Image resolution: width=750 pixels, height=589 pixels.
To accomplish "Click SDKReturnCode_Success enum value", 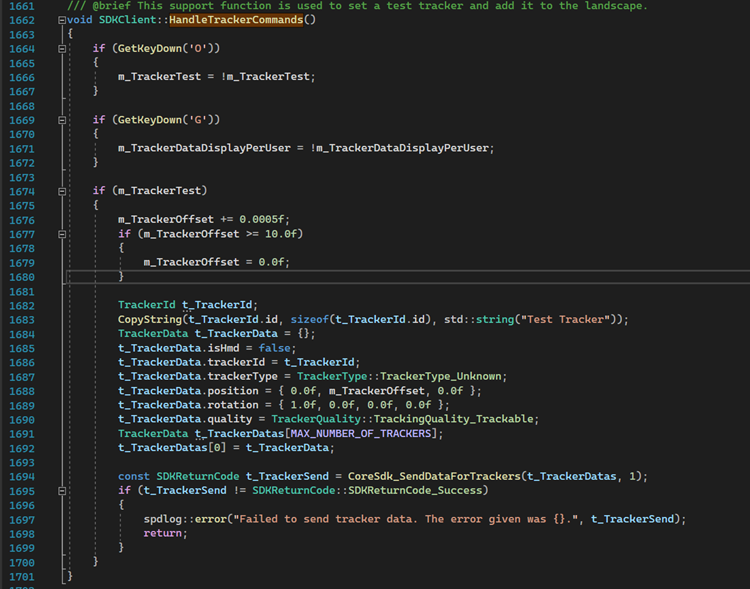I will click(x=415, y=490).
